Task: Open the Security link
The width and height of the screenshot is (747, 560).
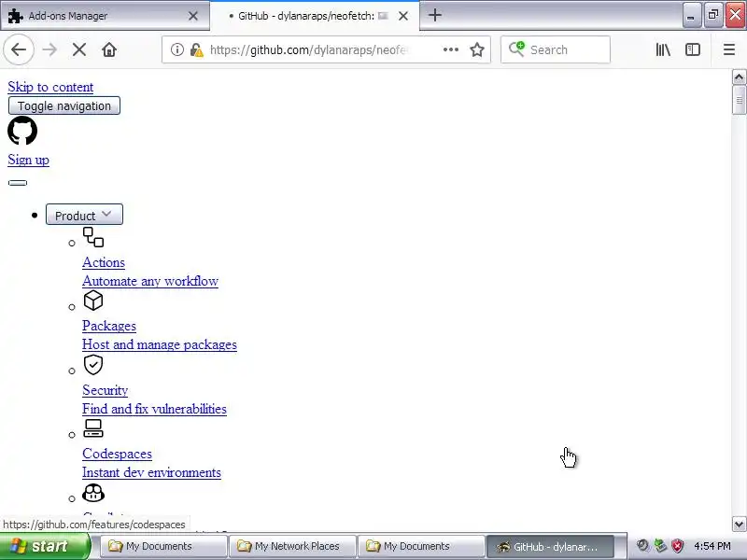Action: [x=106, y=390]
